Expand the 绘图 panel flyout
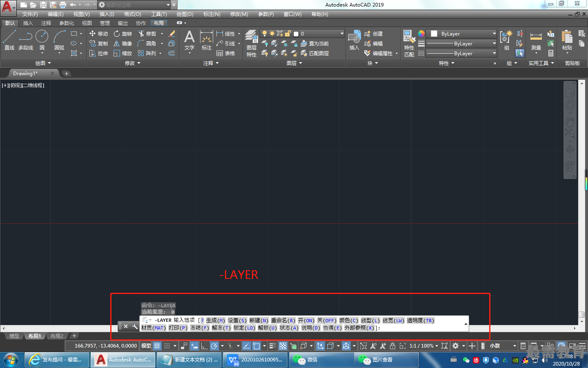Screen dimensions: 588x368 [x=43, y=63]
